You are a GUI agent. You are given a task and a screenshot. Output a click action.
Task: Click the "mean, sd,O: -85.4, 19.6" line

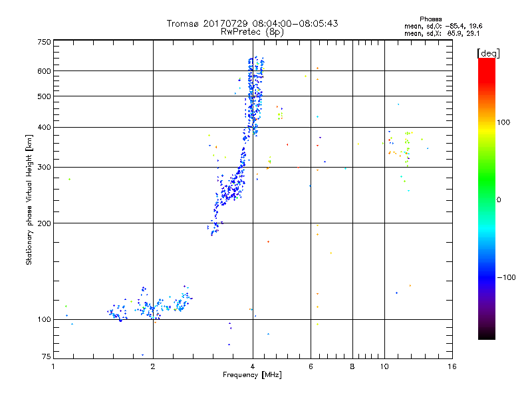tap(443, 26)
